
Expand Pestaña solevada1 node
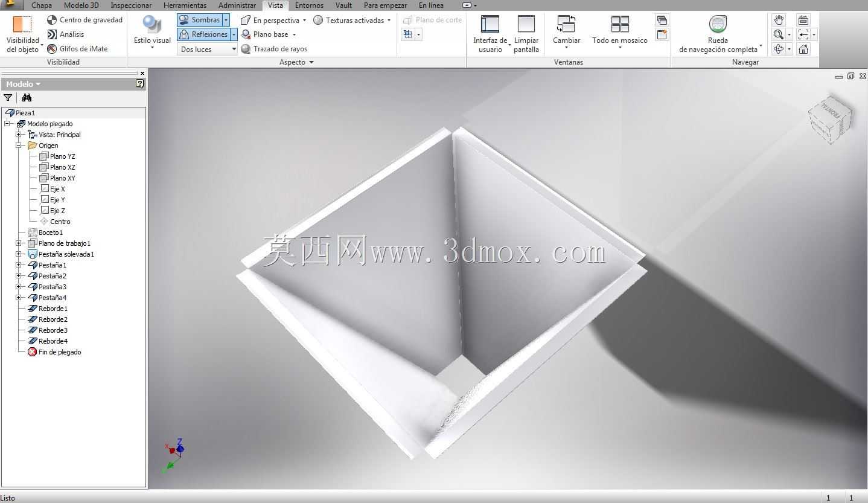[19, 254]
